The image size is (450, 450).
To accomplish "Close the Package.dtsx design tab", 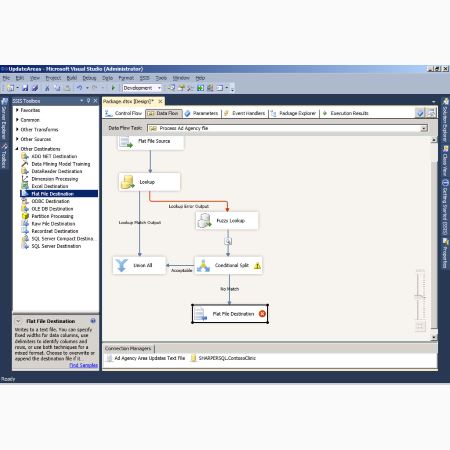I will tap(160, 101).
